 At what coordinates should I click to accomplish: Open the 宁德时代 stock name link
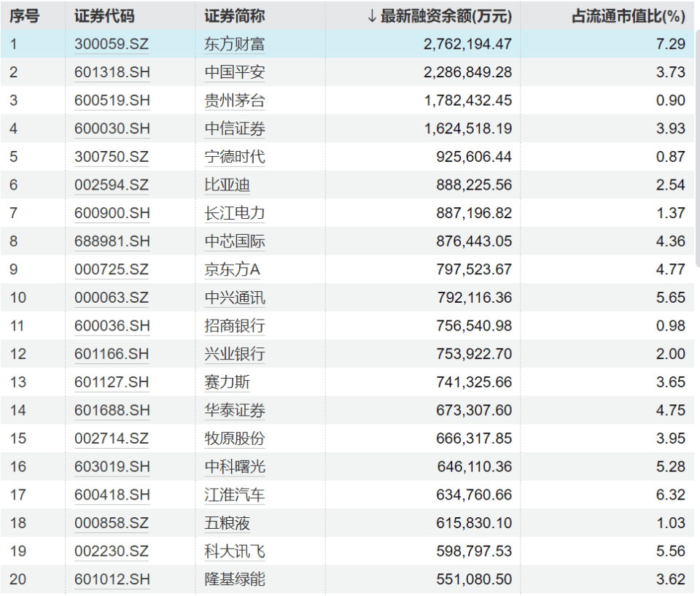point(235,156)
